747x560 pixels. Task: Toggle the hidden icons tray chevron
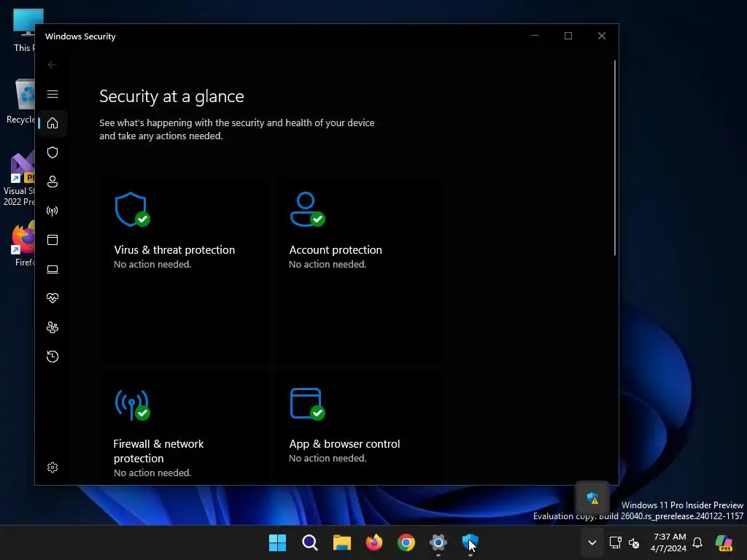pos(592,542)
